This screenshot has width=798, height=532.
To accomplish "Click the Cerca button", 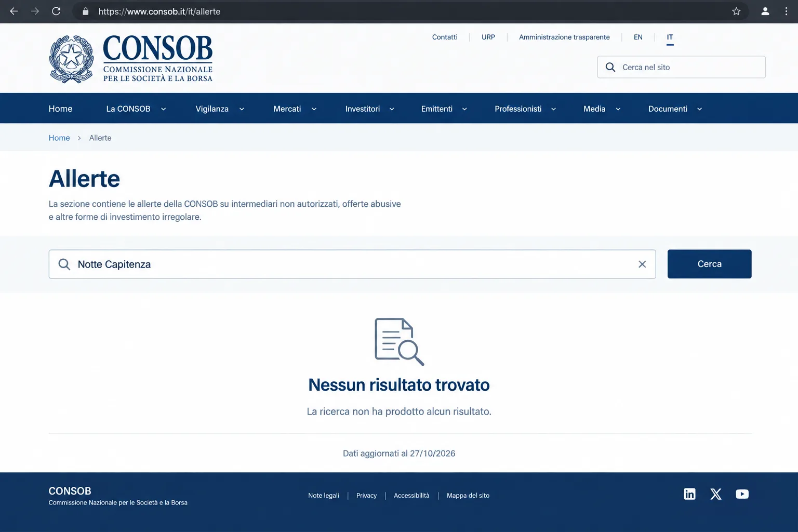I will pos(709,264).
